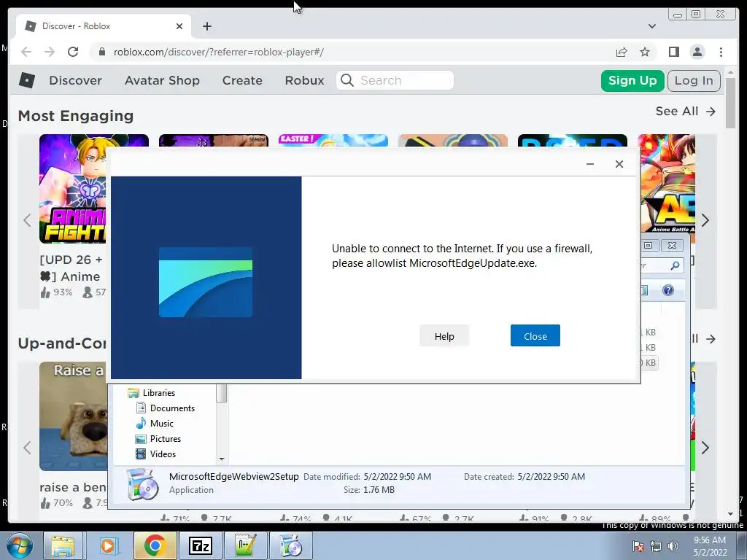Go to the Create page on Roblox
The height and width of the screenshot is (560, 747).
[x=242, y=80]
